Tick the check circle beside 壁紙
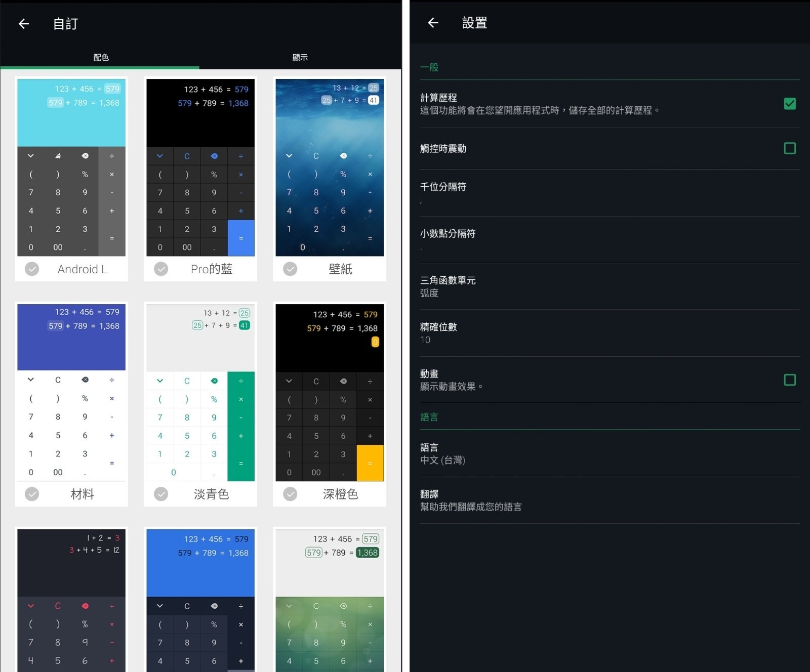This screenshot has height=672, width=810. 290,269
